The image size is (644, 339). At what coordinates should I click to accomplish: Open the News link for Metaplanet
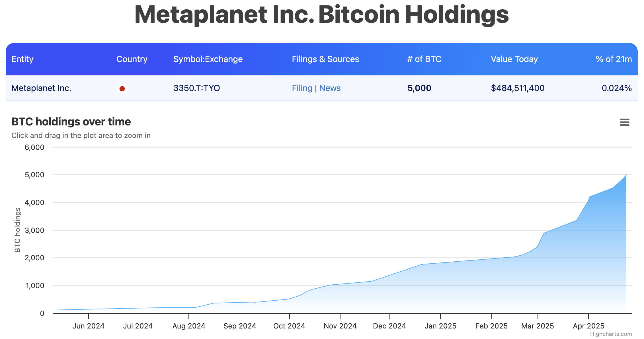(330, 88)
